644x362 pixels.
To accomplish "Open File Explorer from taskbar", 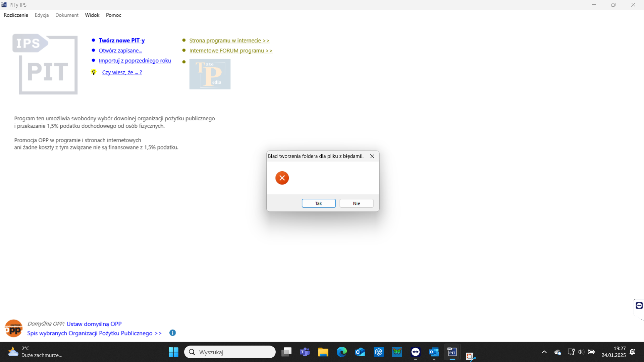I will pos(323,352).
